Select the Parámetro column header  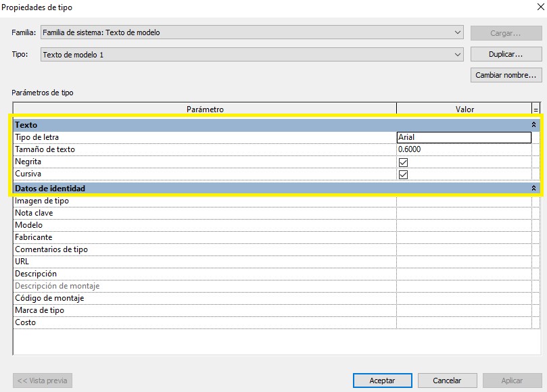[x=204, y=109]
